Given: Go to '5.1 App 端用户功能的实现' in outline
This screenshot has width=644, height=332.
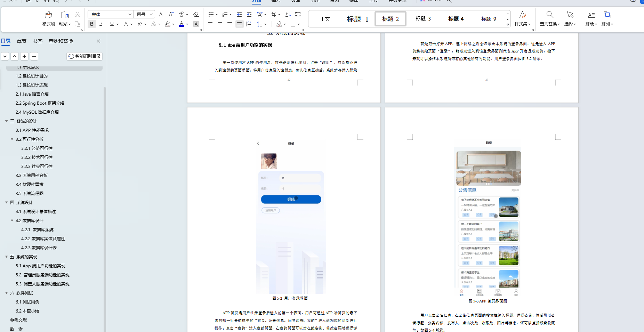Looking at the screenshot, I should (40, 266).
